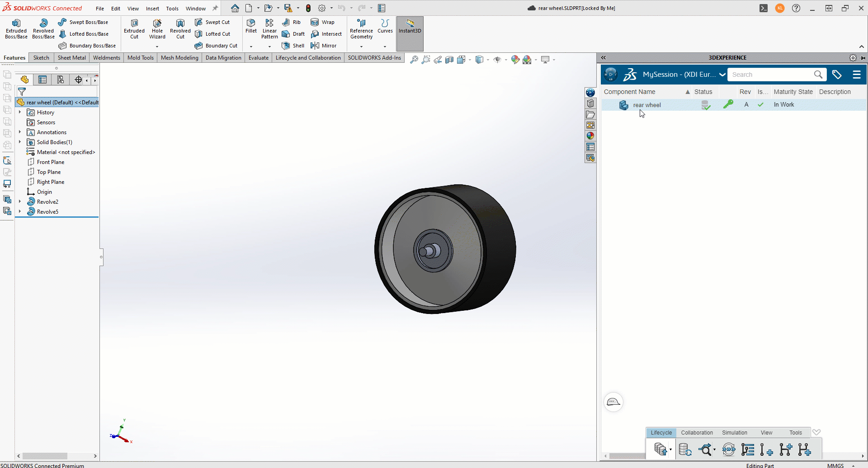Image resolution: width=868 pixels, height=468 pixels.
Task: Select the Extruded Boss/Base tool
Action: tap(16, 29)
